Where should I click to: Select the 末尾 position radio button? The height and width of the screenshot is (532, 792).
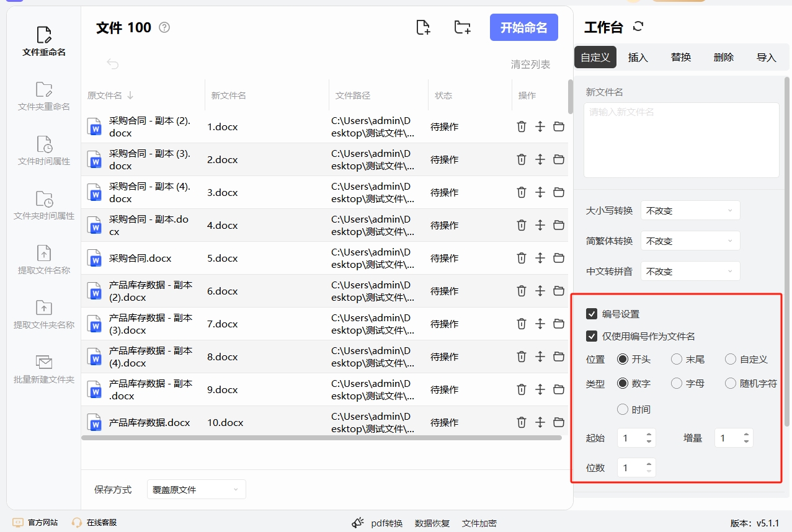point(677,359)
